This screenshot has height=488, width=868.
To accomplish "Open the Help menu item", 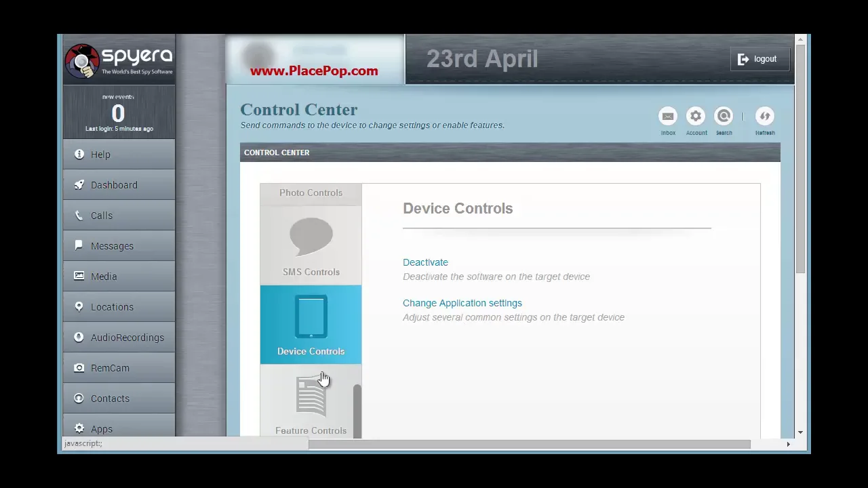I will [x=119, y=155].
